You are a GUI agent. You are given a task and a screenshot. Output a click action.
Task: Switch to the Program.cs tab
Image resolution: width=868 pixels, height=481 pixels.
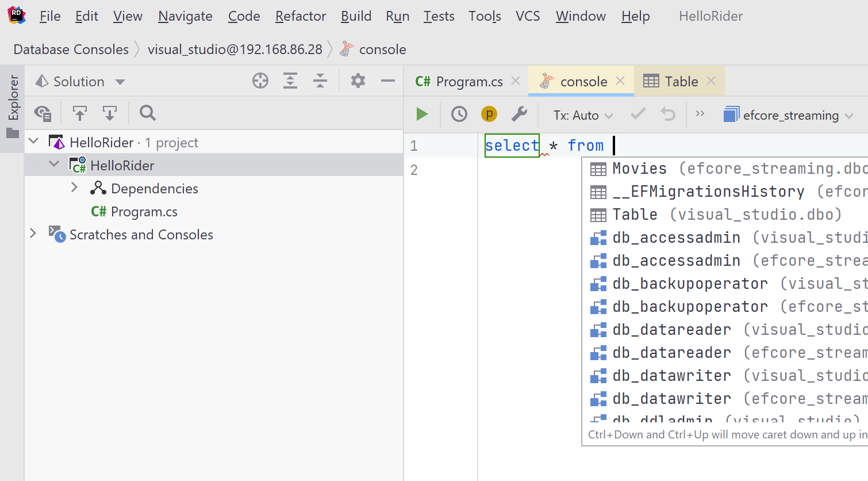(460, 82)
